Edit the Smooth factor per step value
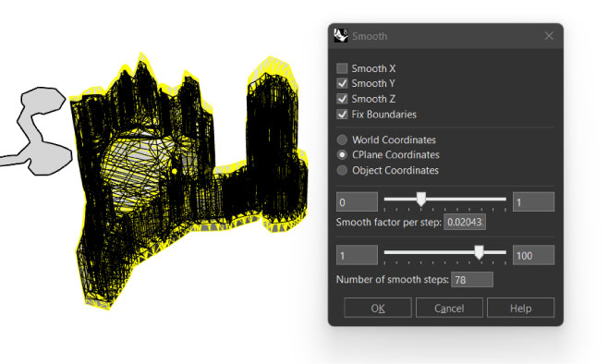 tap(465, 222)
